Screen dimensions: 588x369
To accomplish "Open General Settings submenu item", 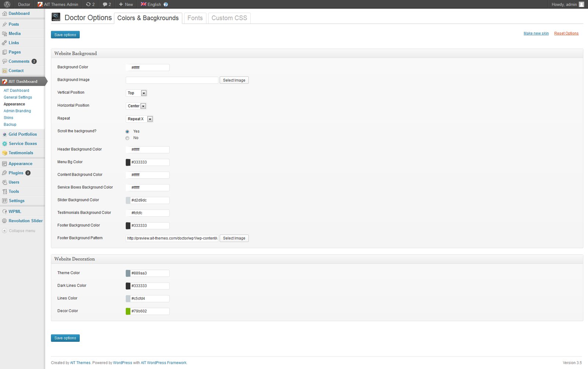I will point(18,97).
